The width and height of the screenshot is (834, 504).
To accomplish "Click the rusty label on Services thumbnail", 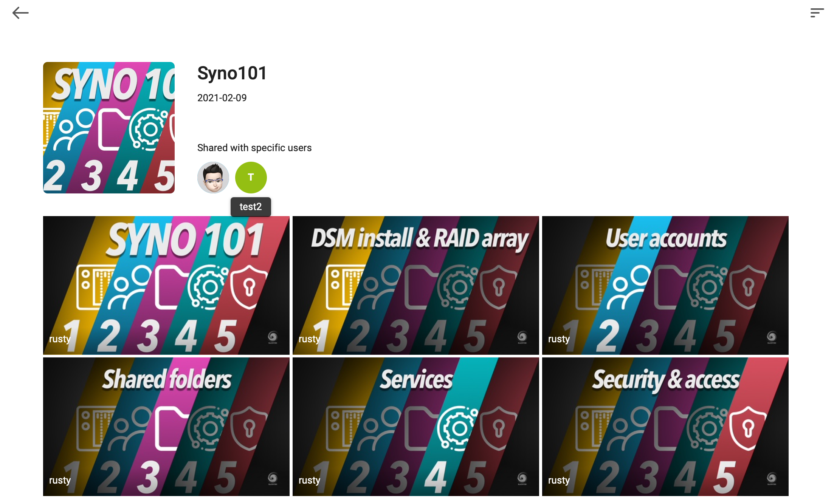I will tap(309, 480).
